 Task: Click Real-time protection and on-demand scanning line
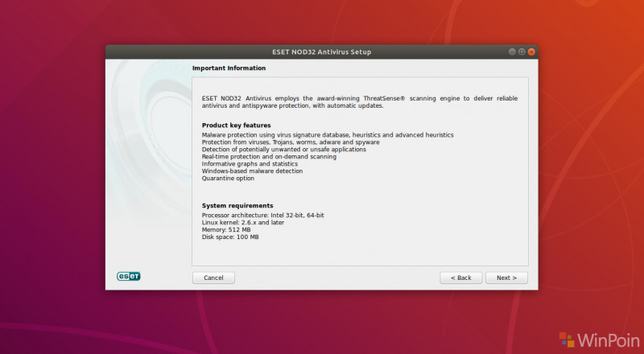(x=269, y=156)
